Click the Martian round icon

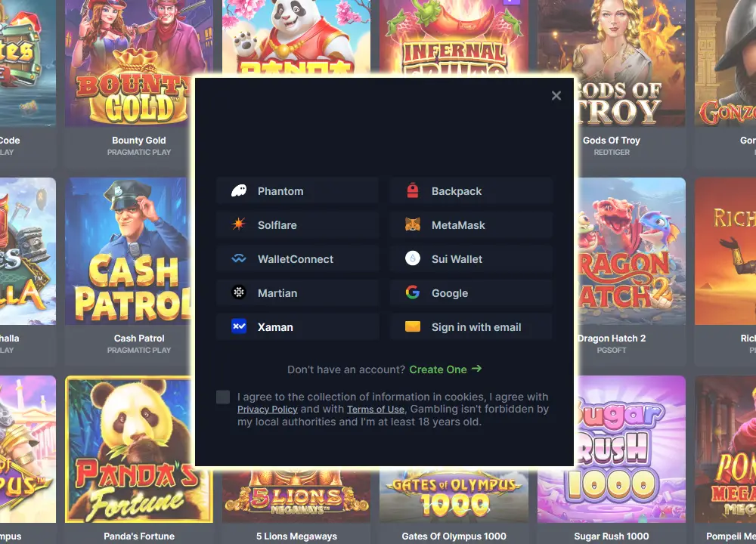point(239,292)
